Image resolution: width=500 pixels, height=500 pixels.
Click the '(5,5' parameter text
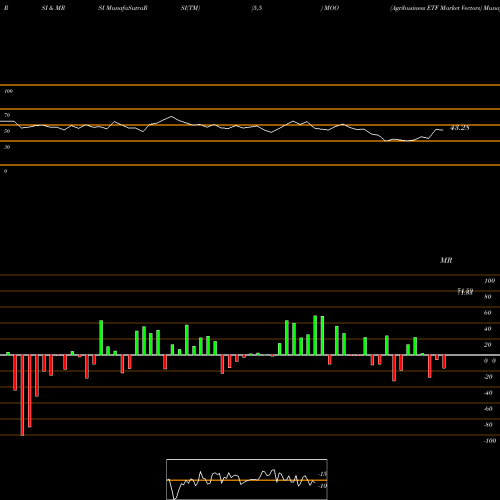[257, 8]
